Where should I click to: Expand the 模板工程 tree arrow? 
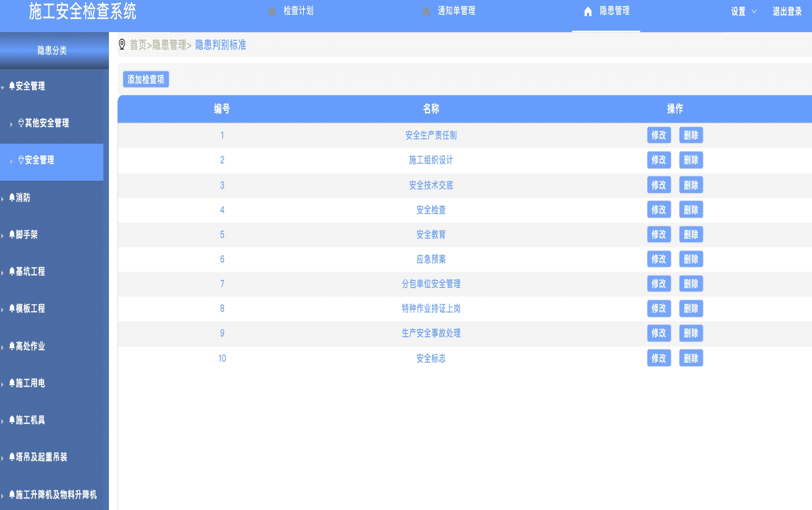coord(3,310)
